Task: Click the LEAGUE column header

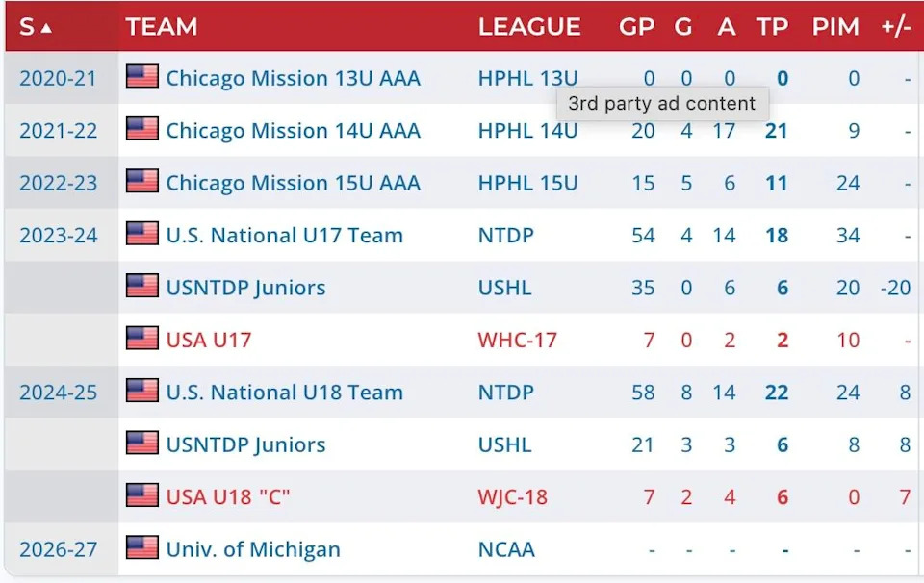Action: click(x=529, y=27)
